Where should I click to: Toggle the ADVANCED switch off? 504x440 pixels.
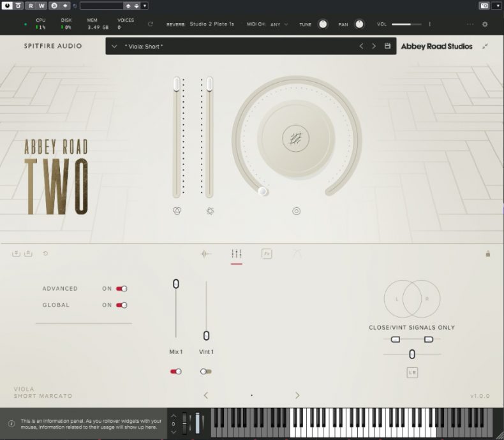(x=122, y=288)
